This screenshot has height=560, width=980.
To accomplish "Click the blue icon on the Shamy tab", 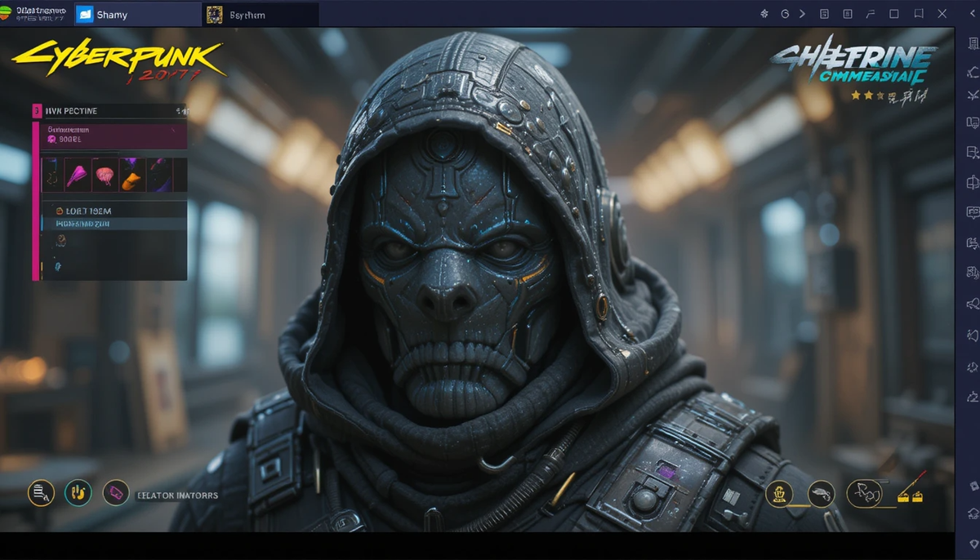I will (84, 14).
